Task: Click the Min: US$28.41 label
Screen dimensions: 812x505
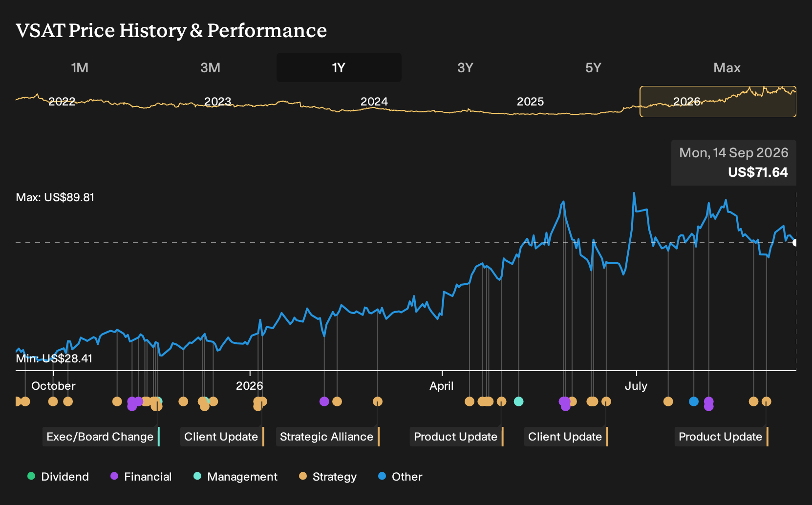Action: (54, 358)
